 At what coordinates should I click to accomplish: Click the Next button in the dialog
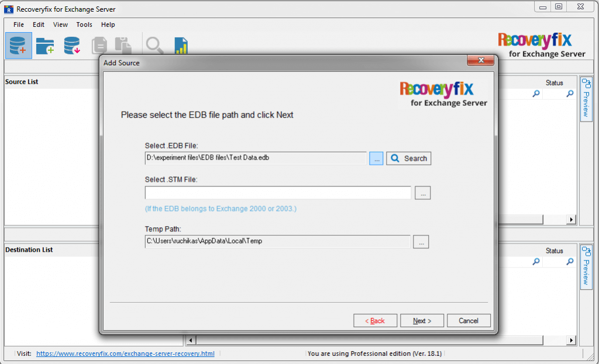coord(422,320)
